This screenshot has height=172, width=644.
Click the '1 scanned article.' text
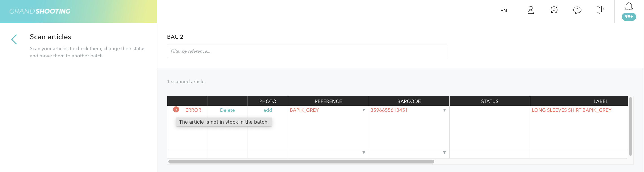pyautogui.click(x=186, y=82)
